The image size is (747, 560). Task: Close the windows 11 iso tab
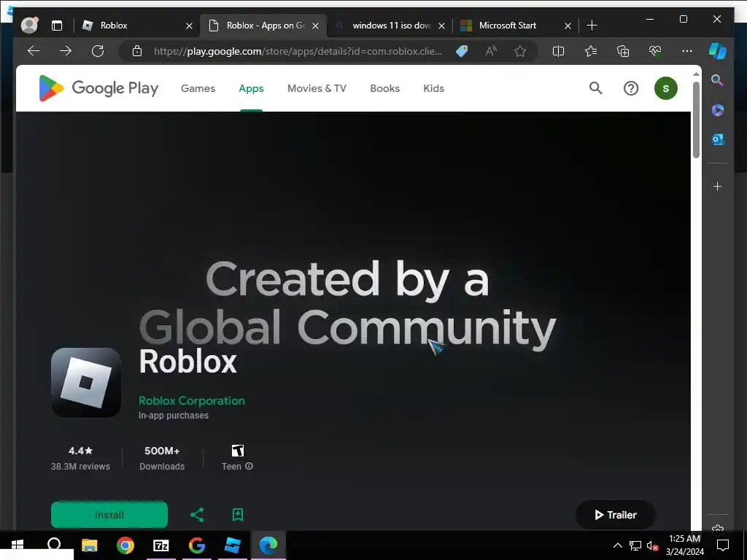pos(441,26)
